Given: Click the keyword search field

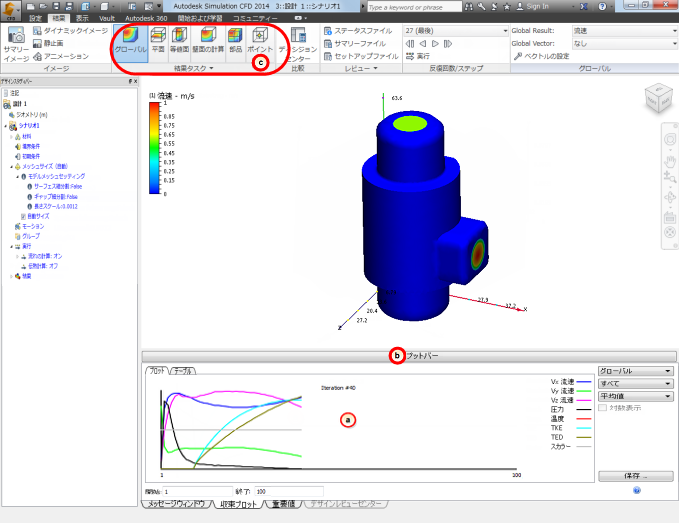Looking at the screenshot, I should point(414,7).
